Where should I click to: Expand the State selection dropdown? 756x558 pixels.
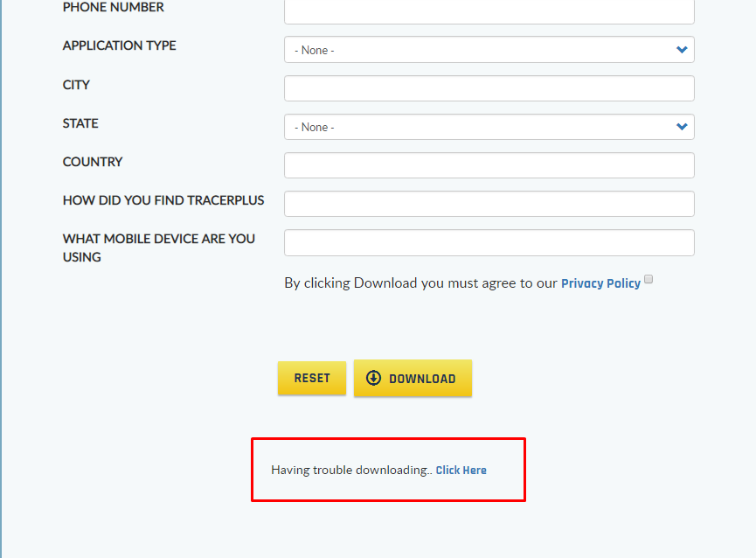click(489, 127)
